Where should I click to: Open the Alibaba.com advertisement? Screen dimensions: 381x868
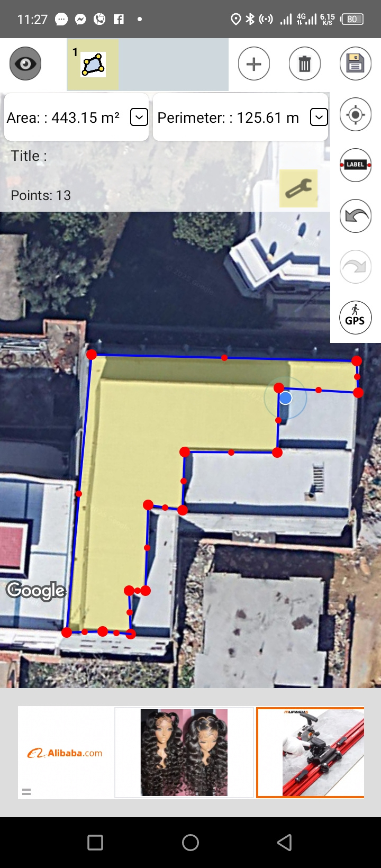tap(66, 753)
